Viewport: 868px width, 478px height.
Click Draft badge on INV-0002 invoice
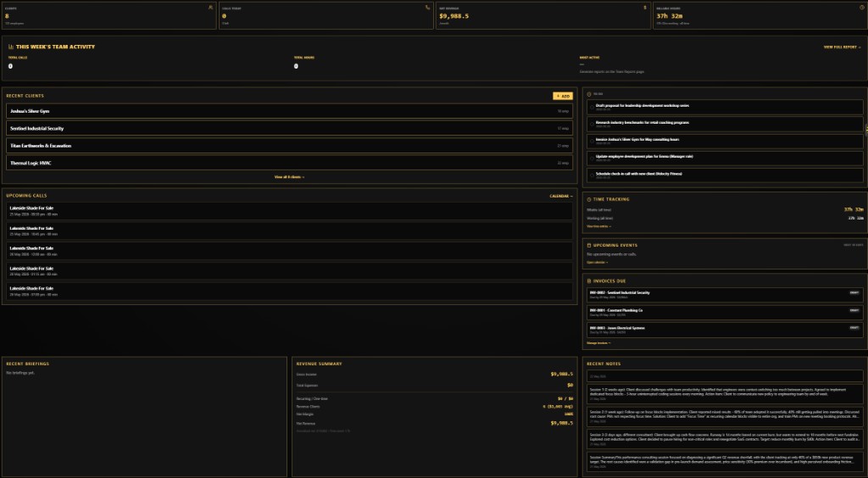click(854, 292)
